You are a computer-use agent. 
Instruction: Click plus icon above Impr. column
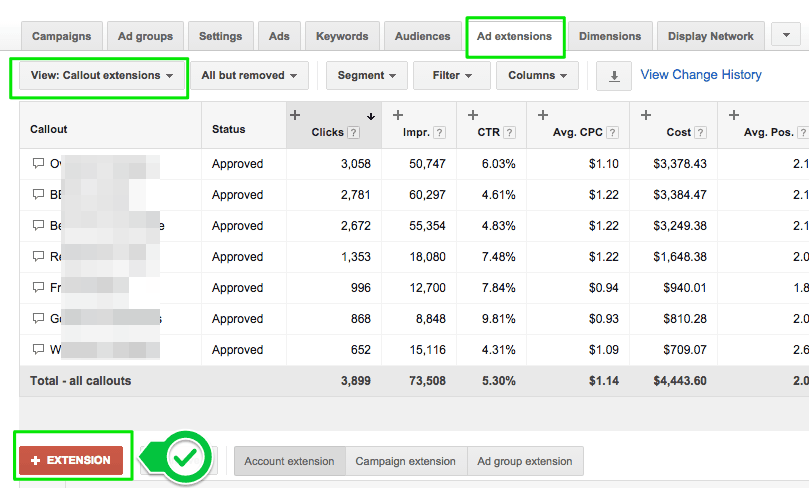click(x=398, y=115)
